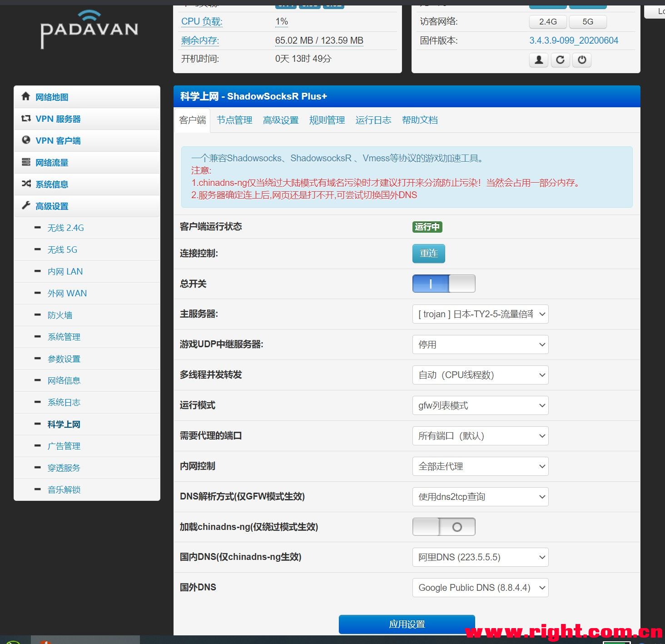Open the 外网 WAN settings page
Image resolution: width=665 pixels, height=644 pixels.
click(x=87, y=293)
